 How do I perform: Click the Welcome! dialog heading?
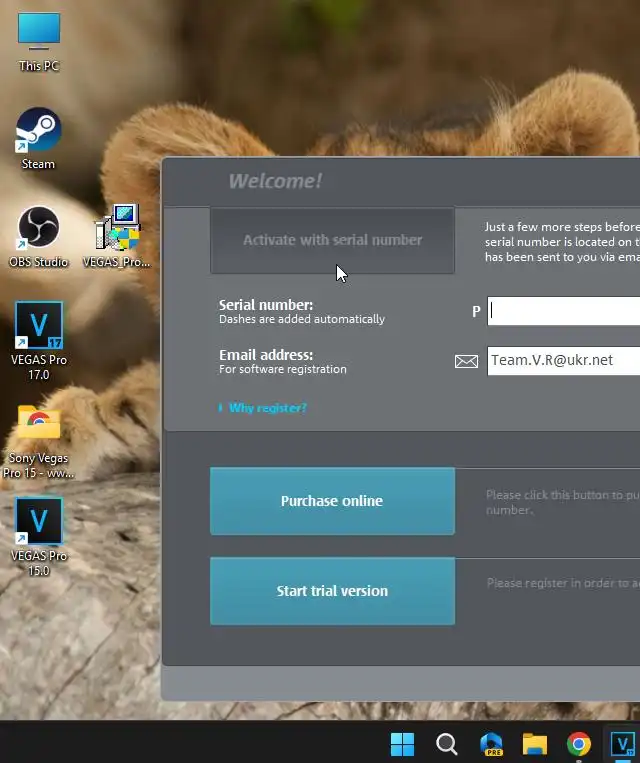[x=275, y=181]
